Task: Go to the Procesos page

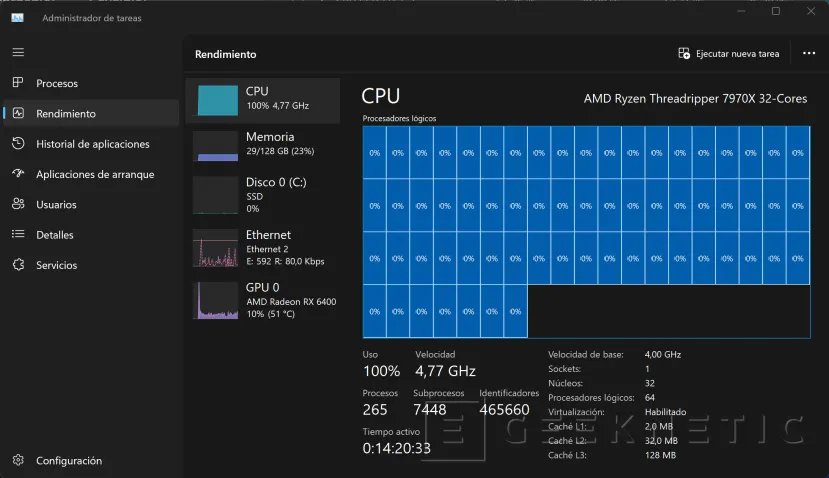Action: pos(91,83)
